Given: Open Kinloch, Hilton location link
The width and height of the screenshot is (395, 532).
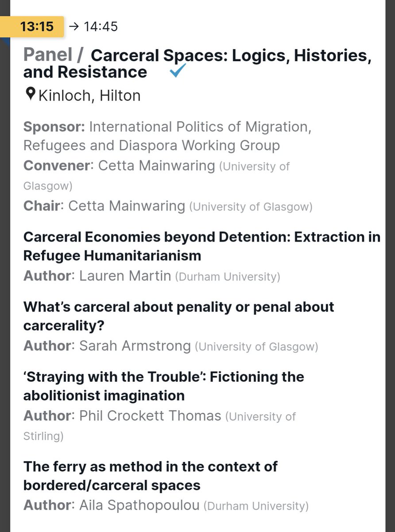Looking at the screenshot, I should [89, 95].
